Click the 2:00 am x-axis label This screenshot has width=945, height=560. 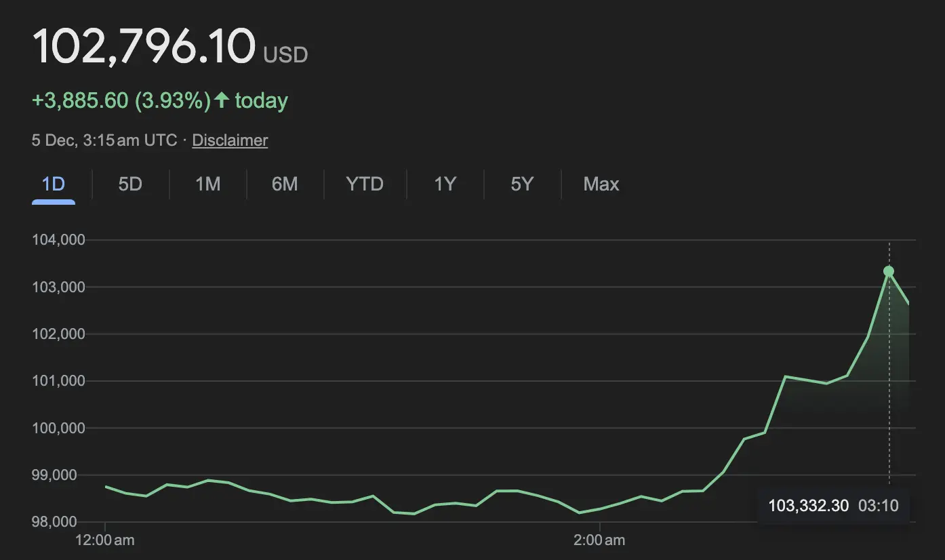[x=599, y=540]
